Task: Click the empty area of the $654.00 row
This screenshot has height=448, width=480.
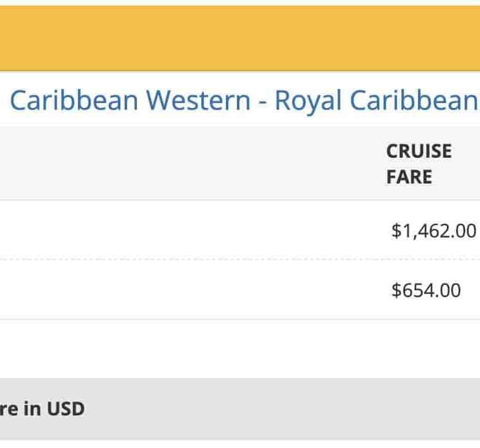Action: [x=184, y=290]
